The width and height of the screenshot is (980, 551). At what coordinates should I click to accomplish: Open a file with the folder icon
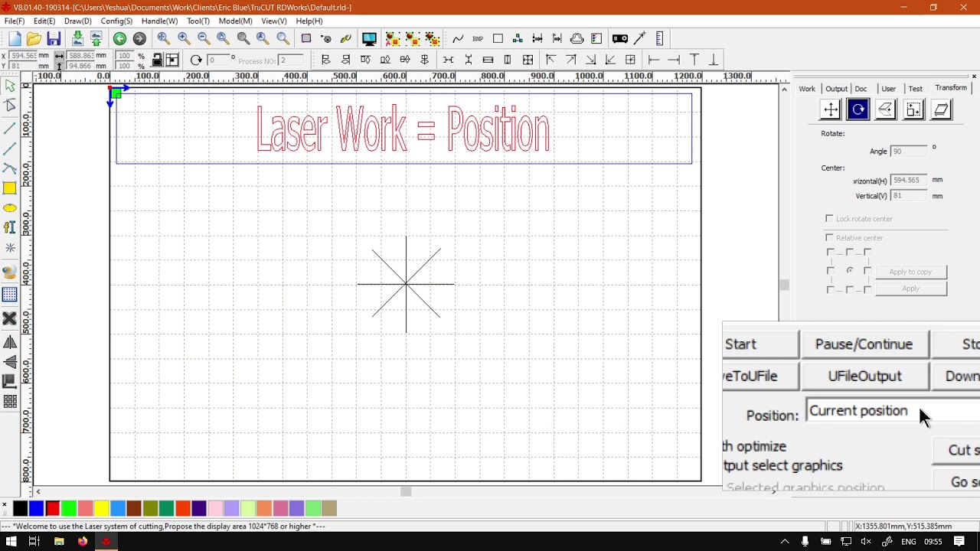click(34, 39)
